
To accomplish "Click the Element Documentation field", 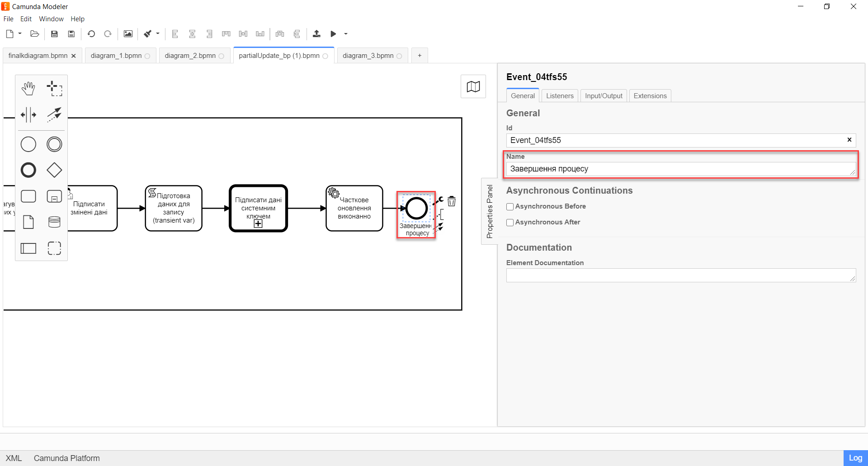I will (x=681, y=275).
